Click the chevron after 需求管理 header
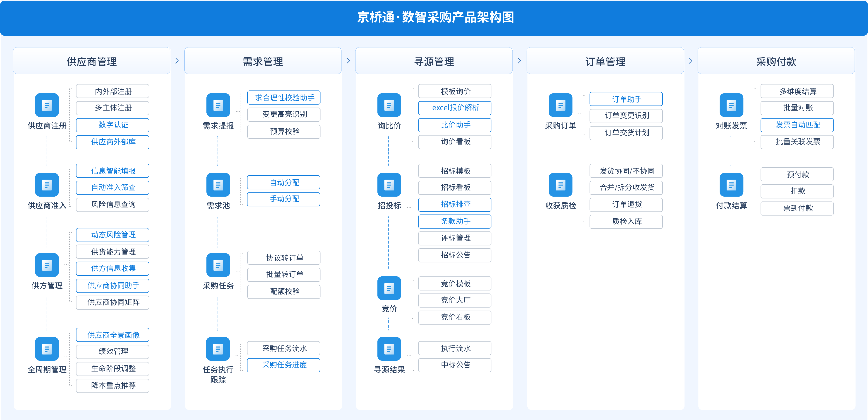This screenshot has height=420, width=868. (x=348, y=61)
